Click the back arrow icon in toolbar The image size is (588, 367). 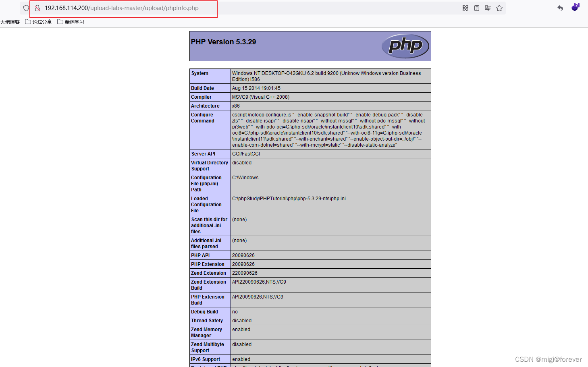pos(560,8)
